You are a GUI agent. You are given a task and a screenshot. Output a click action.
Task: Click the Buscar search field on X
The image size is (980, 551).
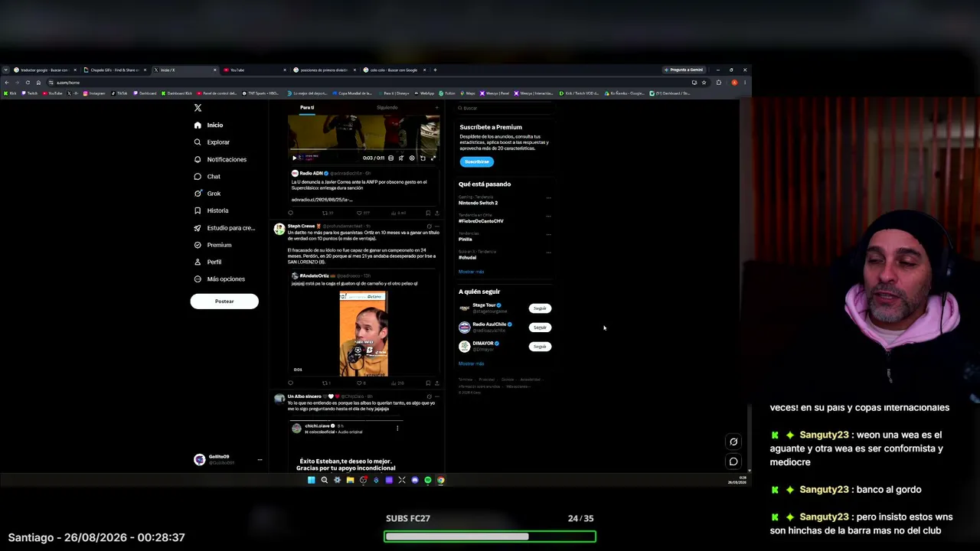point(505,108)
